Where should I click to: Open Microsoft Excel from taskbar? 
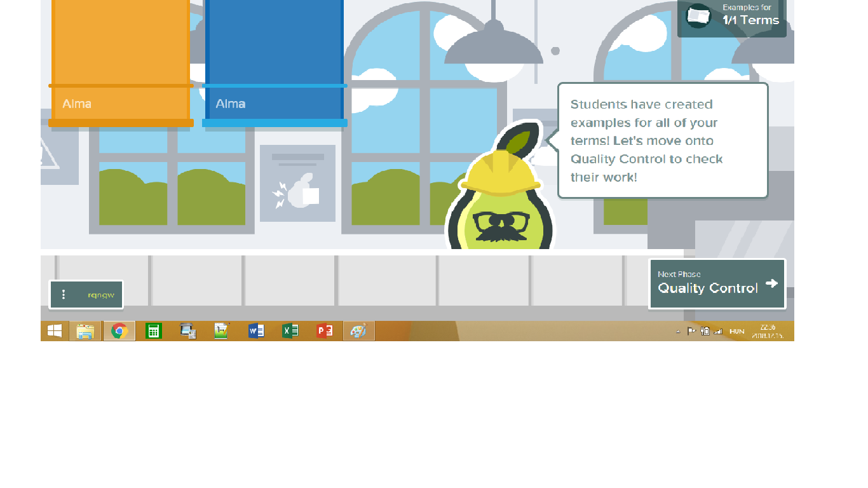tap(290, 331)
